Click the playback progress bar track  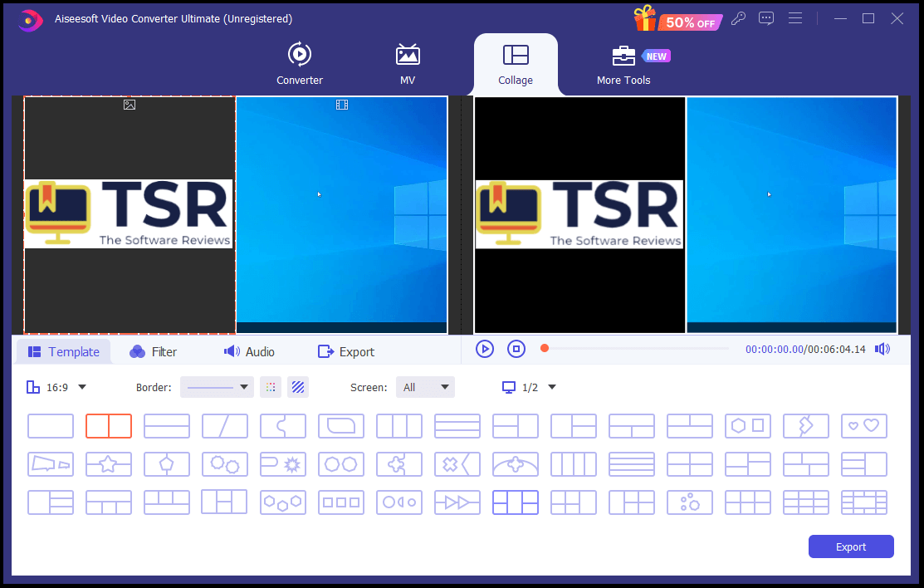click(638, 349)
